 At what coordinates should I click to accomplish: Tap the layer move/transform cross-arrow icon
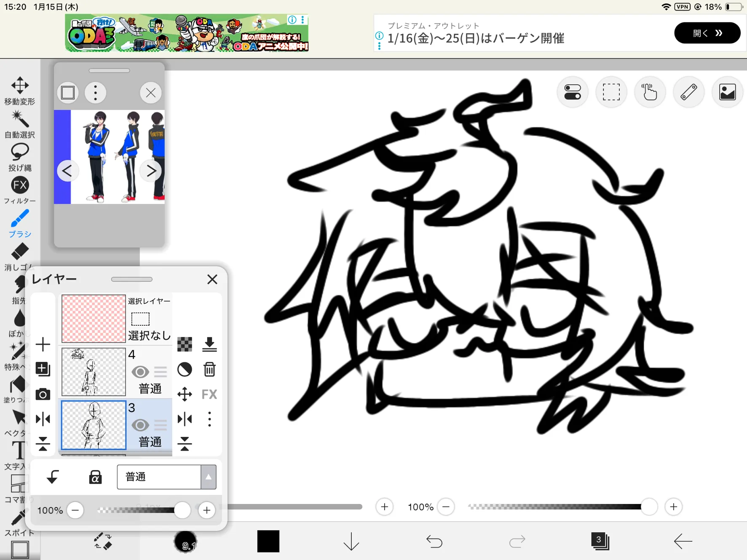click(x=185, y=394)
